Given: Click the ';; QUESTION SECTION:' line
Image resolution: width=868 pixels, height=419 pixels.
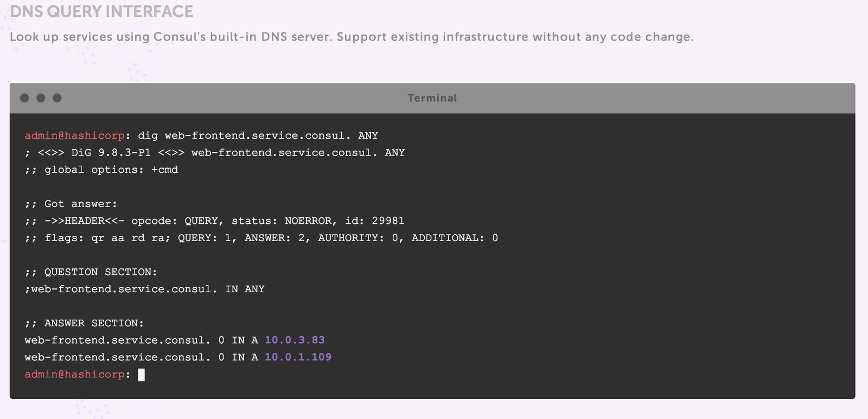Looking at the screenshot, I should click(x=91, y=272).
